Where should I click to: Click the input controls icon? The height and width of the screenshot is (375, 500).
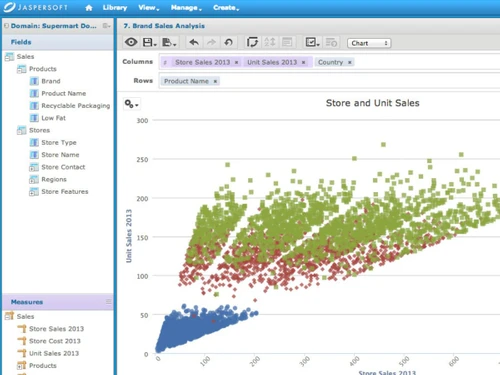click(x=287, y=42)
